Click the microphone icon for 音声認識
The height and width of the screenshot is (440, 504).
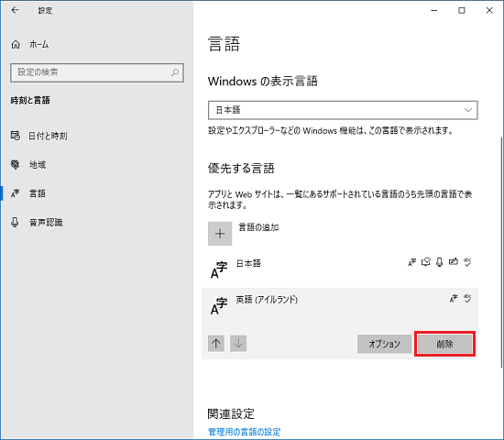(x=15, y=222)
